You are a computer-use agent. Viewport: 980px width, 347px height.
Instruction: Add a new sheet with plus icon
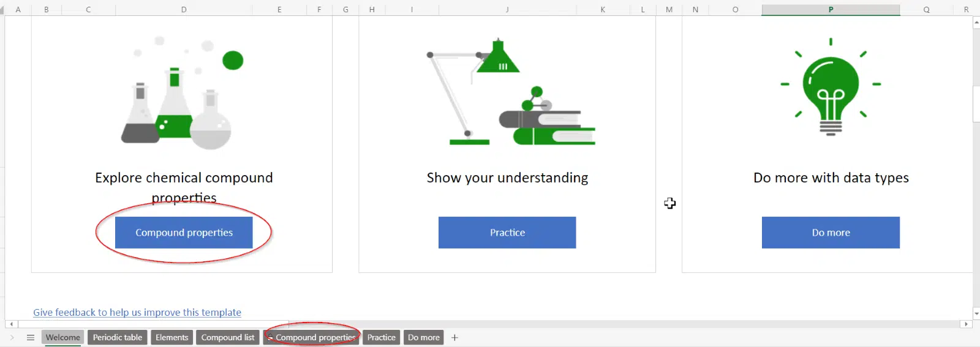pos(454,337)
